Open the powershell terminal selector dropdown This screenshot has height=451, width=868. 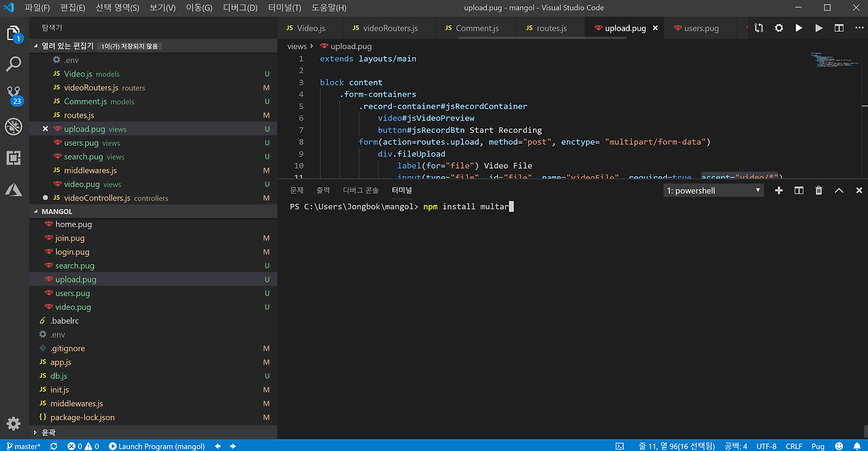(713, 191)
